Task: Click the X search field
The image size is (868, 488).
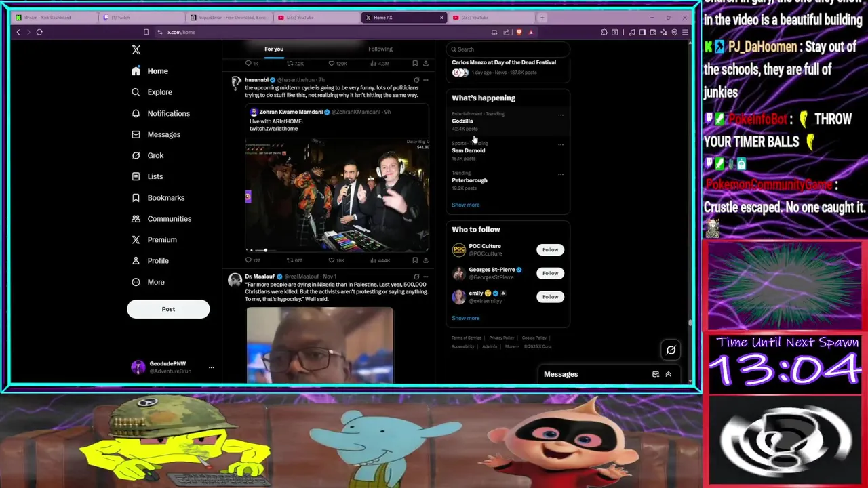Action: [508, 49]
